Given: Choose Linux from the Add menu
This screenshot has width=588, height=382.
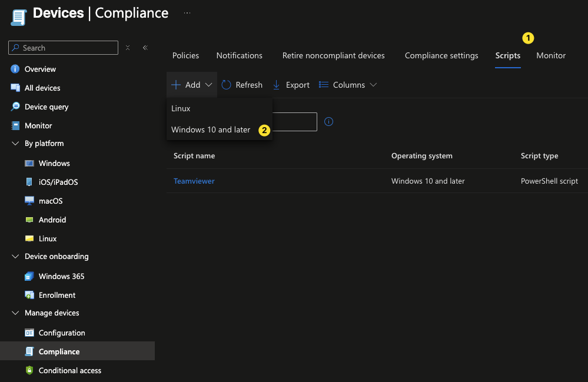Looking at the screenshot, I should (x=181, y=108).
